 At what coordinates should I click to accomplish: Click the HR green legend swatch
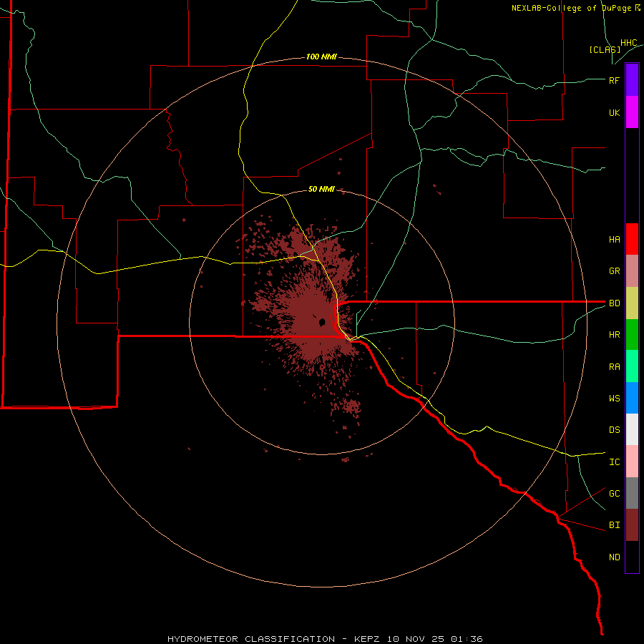tap(632, 334)
